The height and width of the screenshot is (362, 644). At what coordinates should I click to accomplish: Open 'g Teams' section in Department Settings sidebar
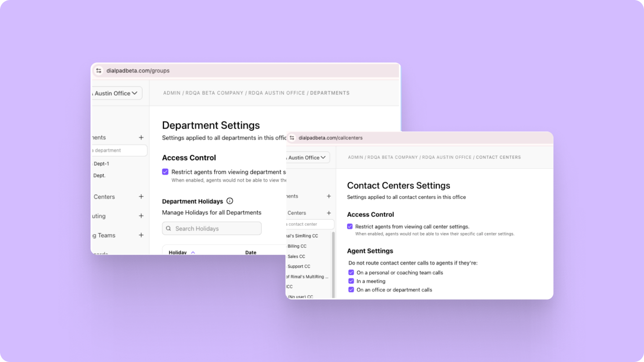click(104, 235)
